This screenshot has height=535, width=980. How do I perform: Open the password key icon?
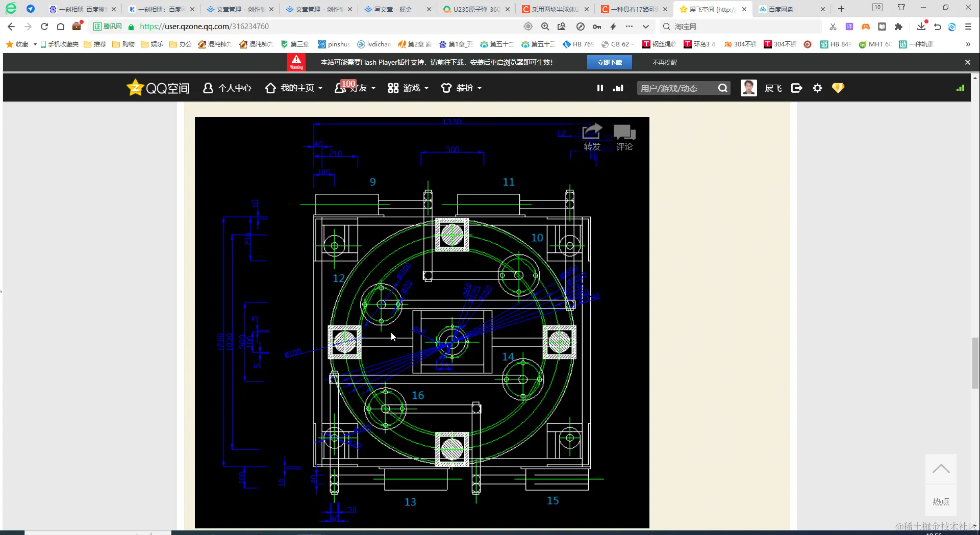tap(597, 27)
